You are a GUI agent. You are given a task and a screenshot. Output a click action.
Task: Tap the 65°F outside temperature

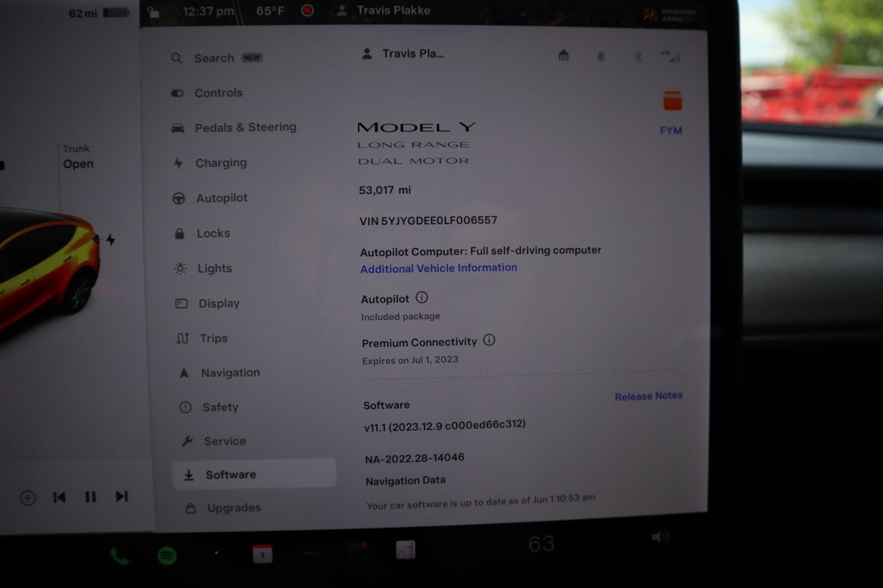pyautogui.click(x=270, y=11)
